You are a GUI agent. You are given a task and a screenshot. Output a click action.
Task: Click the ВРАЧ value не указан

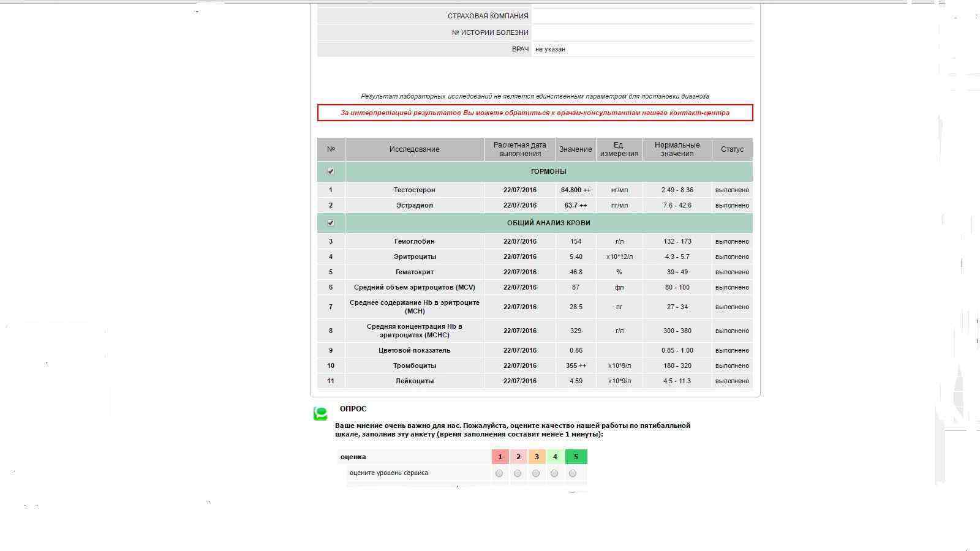[x=550, y=49]
